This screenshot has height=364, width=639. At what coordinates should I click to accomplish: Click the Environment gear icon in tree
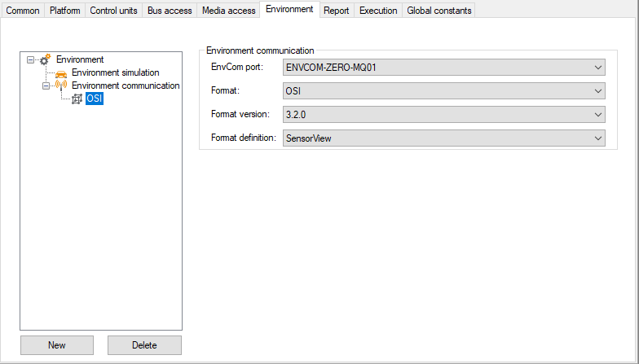pyautogui.click(x=45, y=59)
